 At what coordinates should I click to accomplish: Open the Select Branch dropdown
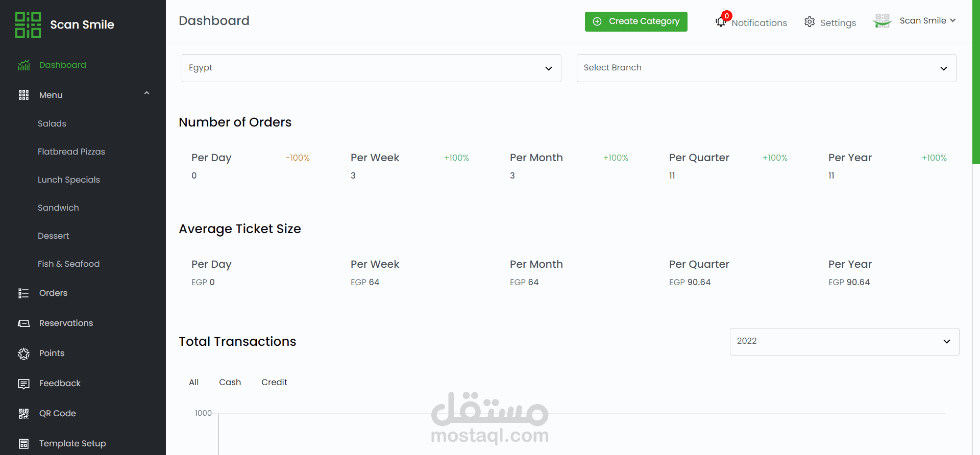pos(766,68)
